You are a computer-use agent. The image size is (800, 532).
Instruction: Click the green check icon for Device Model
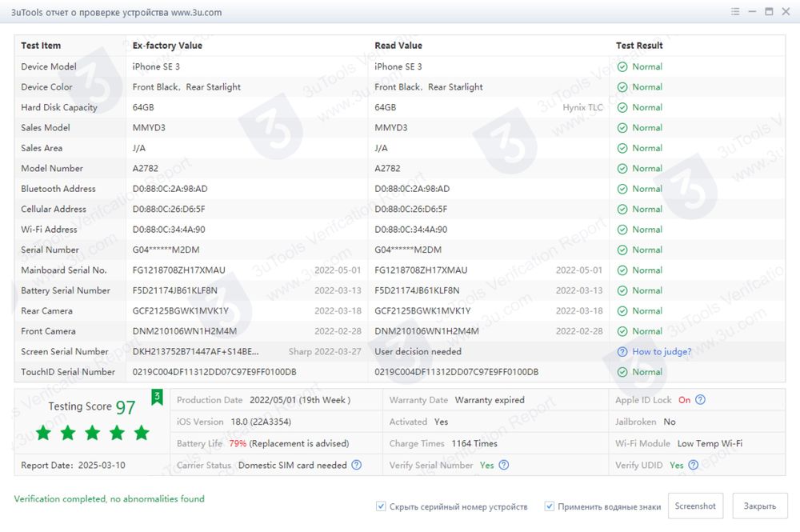pyautogui.click(x=622, y=67)
